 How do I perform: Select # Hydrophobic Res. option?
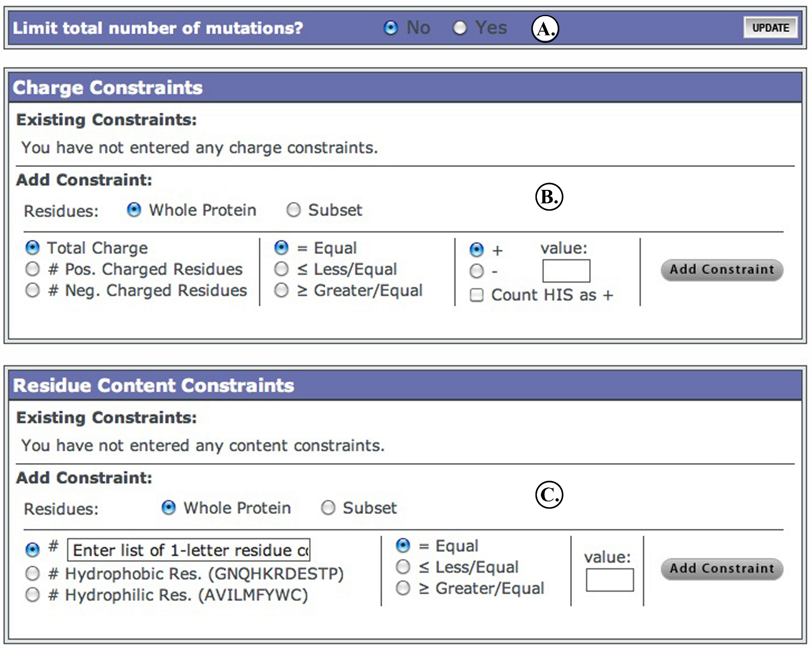coord(32,574)
